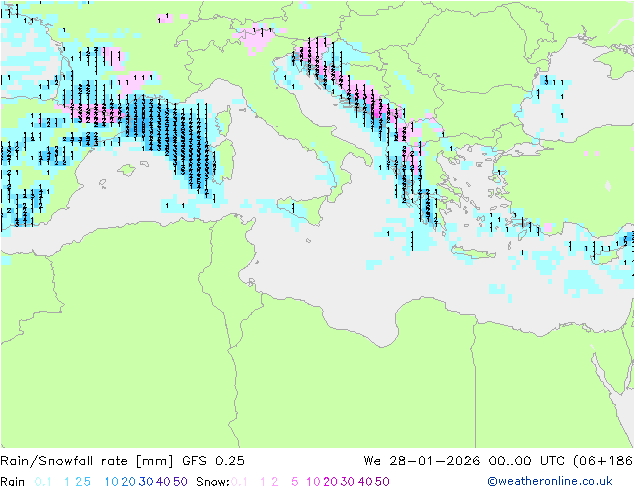Click the 'Rain/Snowfall rate [mm] GFS 0.25' title
Image resolution: width=634 pixels, height=490 pixels.
[122, 461]
